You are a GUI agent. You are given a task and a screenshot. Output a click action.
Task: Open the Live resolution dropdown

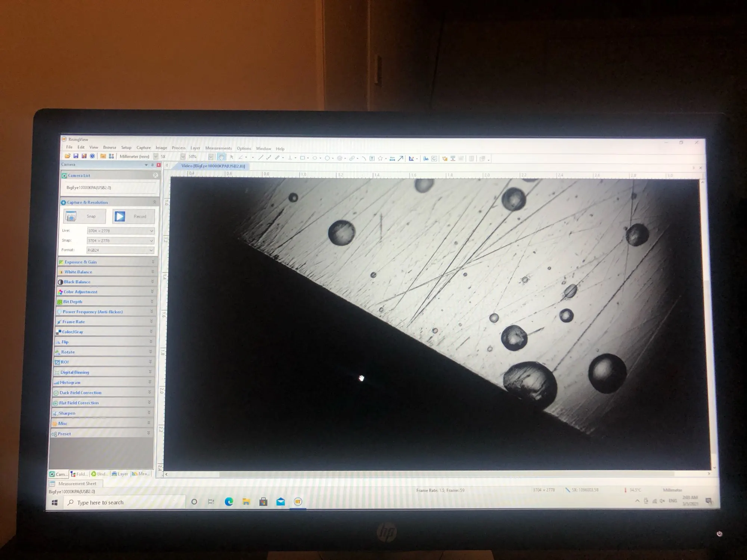(120, 231)
